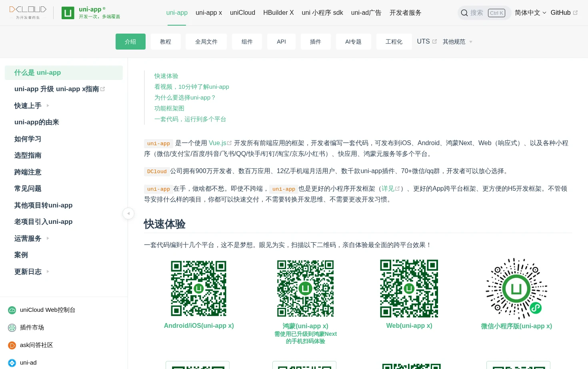Open the HBuilder X top nav item
This screenshot has width=588, height=369.
tap(278, 13)
